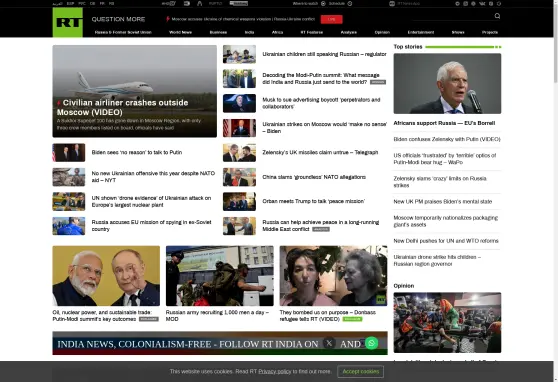Open the Schedule clock link
Screen dimensions: 558x382
[x=340, y=4]
